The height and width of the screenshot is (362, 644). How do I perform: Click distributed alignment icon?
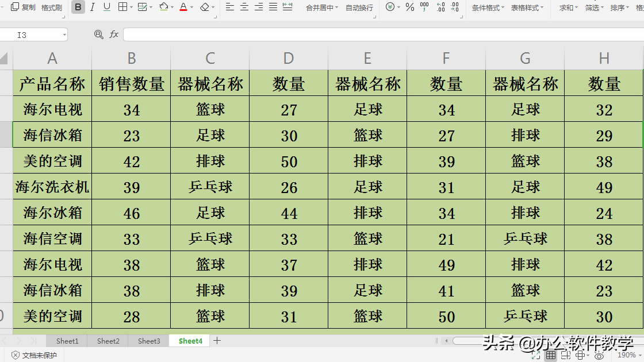pos(287,6)
